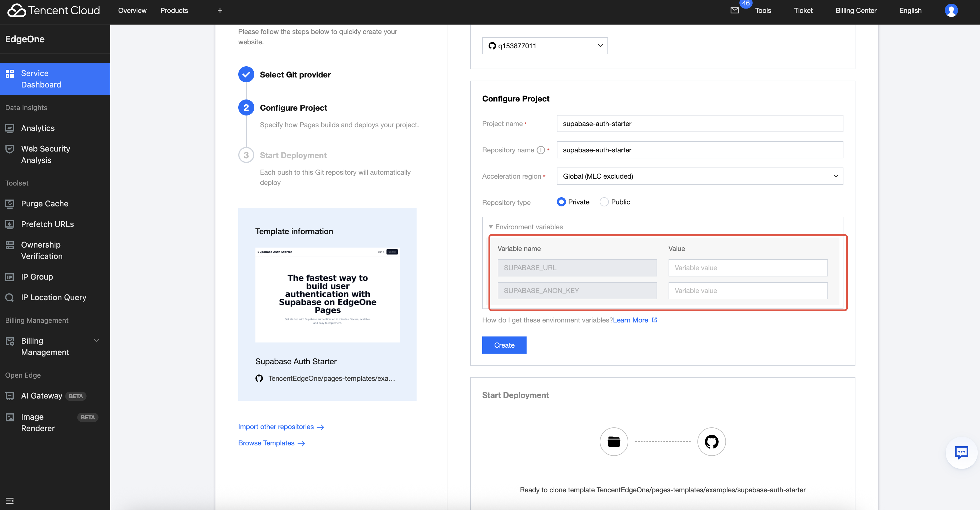
Task: Click the plus icon in top navigation
Action: tap(220, 10)
